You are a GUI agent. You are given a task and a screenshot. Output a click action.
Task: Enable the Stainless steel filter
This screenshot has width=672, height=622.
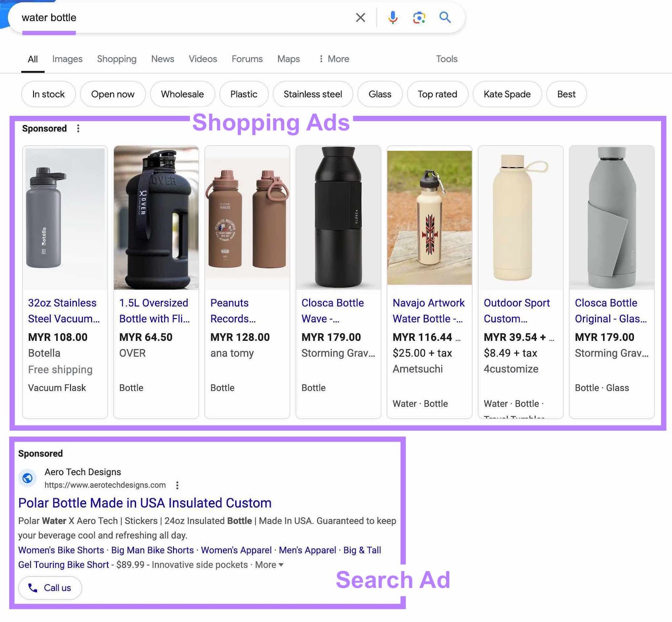[312, 94]
